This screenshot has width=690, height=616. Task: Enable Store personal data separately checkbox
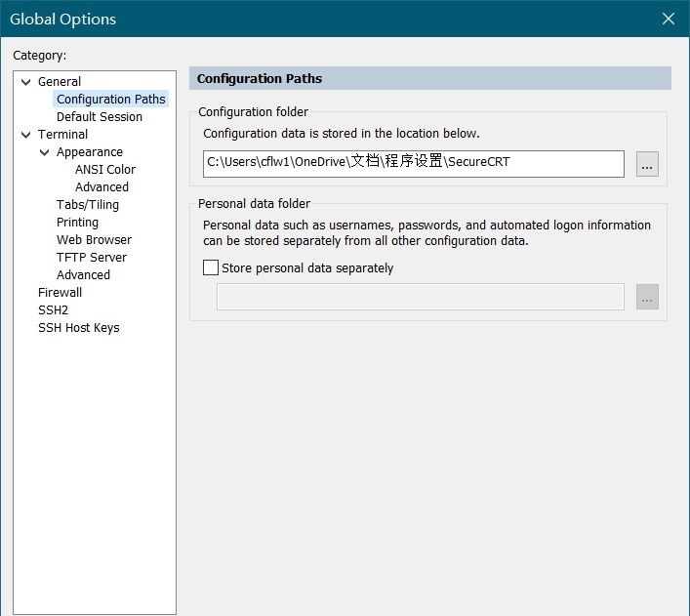pyautogui.click(x=211, y=267)
